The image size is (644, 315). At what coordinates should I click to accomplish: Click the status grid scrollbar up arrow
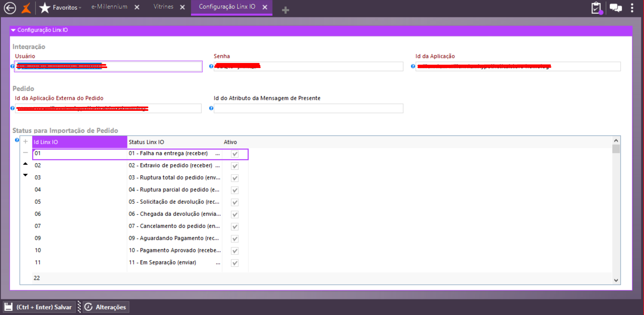(x=616, y=140)
